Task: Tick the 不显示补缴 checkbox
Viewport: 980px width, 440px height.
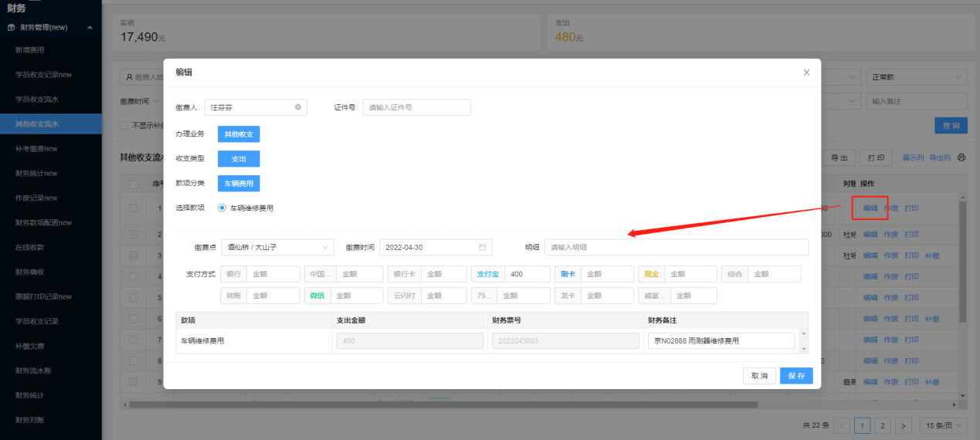Action: (x=124, y=125)
